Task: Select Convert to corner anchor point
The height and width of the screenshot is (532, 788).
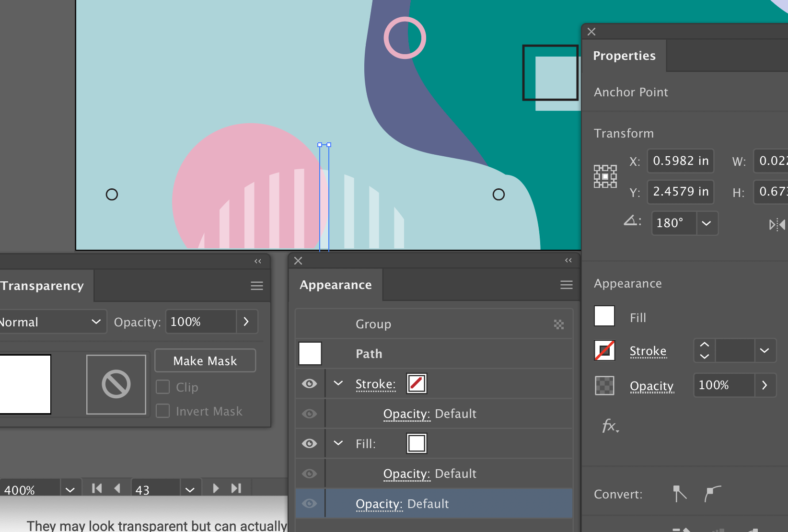Action: (x=679, y=494)
